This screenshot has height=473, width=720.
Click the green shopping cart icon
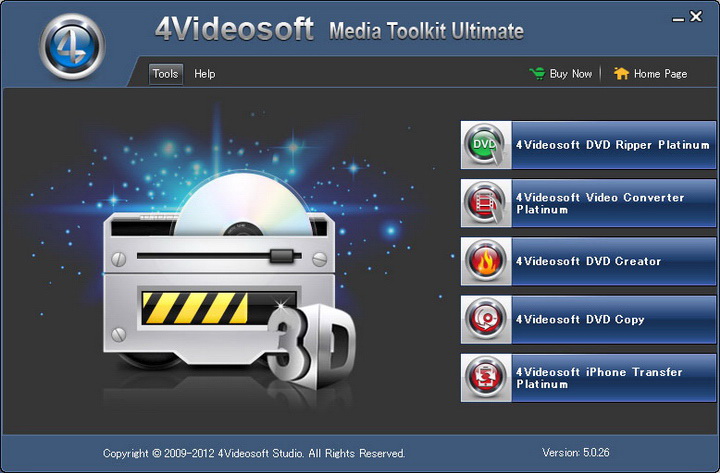(537, 73)
